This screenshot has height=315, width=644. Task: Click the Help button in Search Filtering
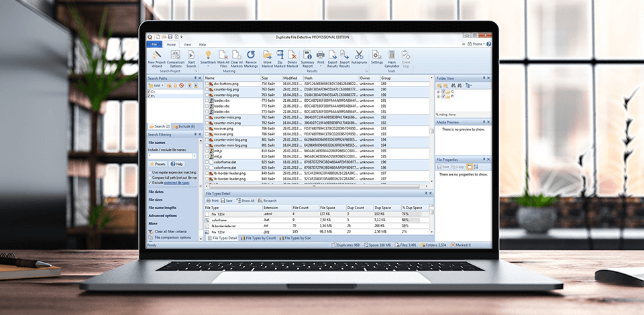coord(177,164)
